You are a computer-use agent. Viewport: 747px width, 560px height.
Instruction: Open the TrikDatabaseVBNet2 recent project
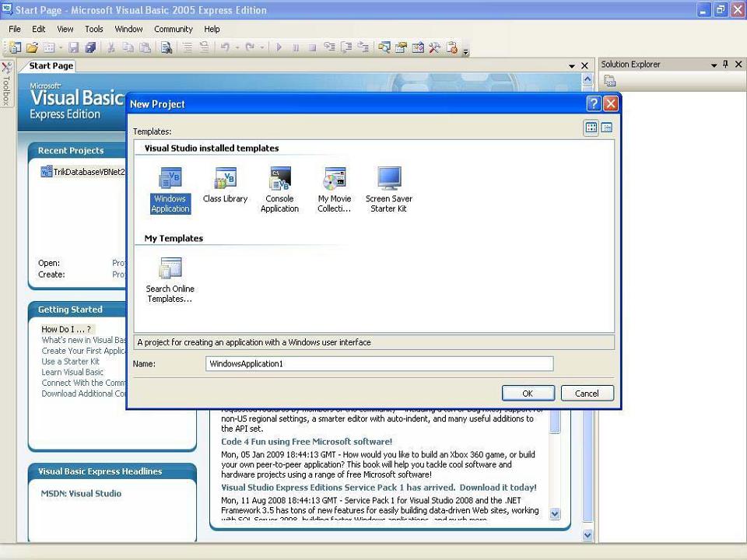click(84, 172)
